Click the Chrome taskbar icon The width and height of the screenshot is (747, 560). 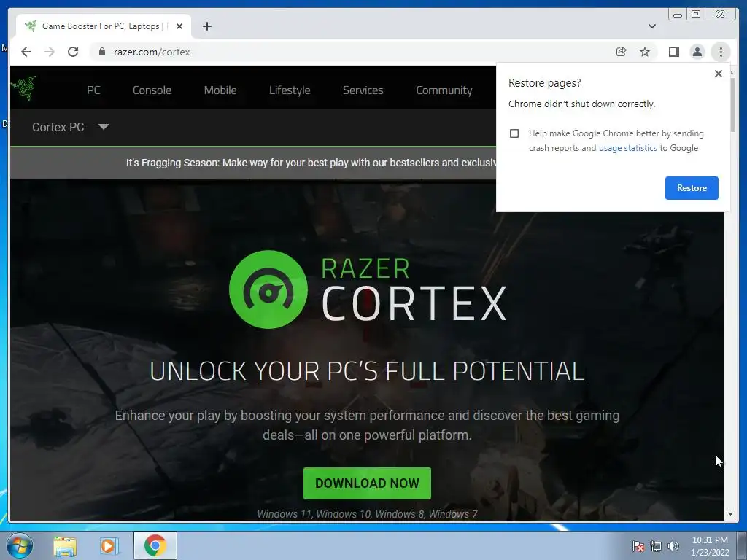155,545
